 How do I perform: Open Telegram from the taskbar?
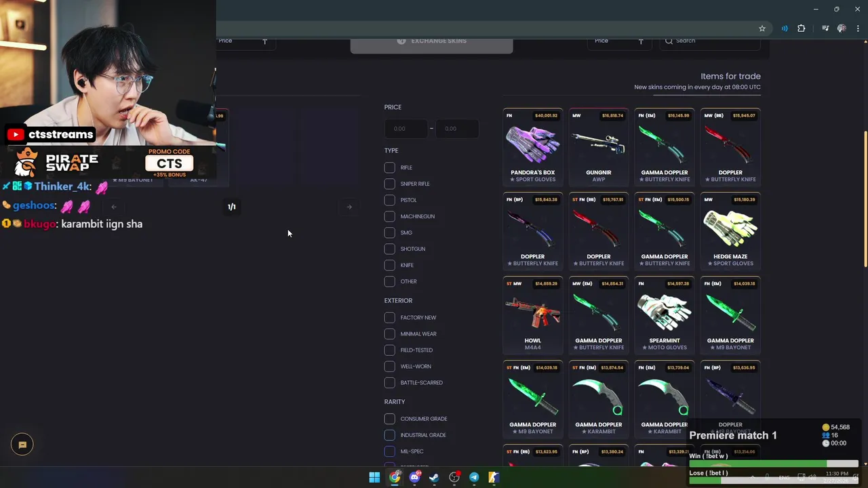[x=474, y=477]
